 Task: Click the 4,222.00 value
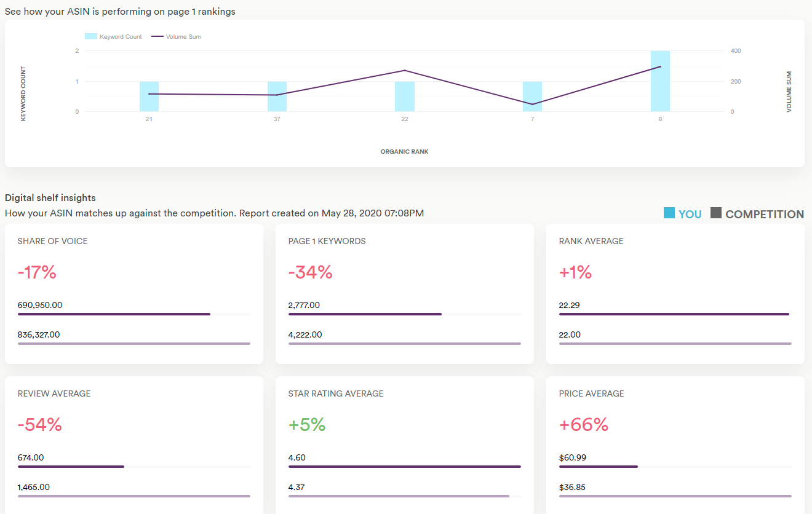pos(305,335)
